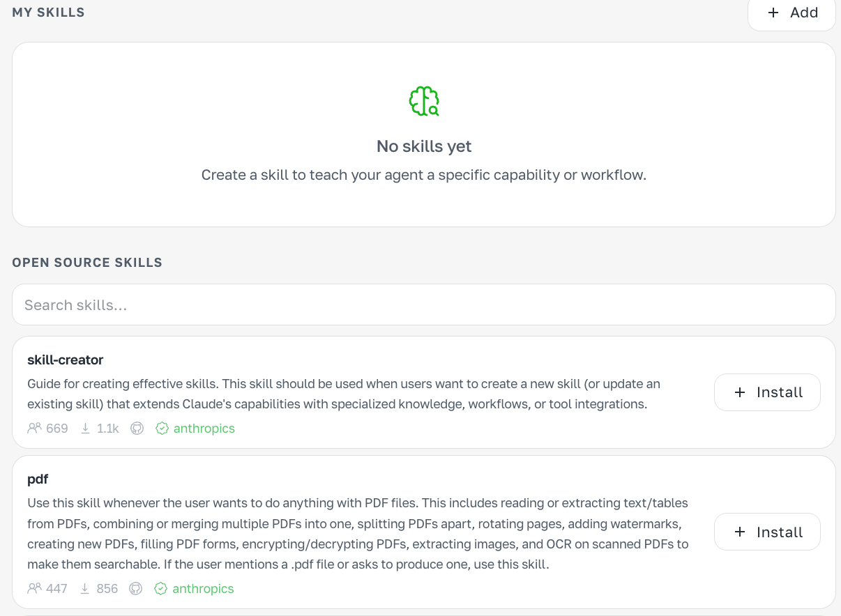Select the skill-creator title
This screenshot has width=841, height=616.
click(66, 360)
